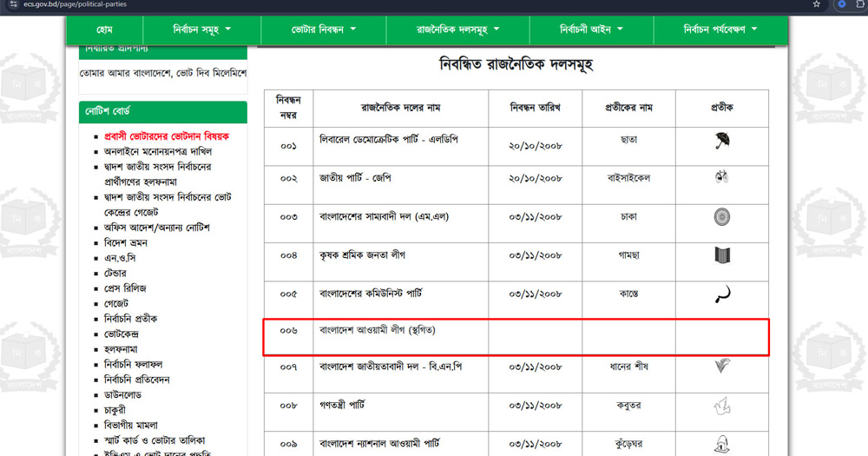Open অফিস আদেশ/অন্যান্য নোটিশ link
This screenshot has height=456, width=868.
(156, 228)
